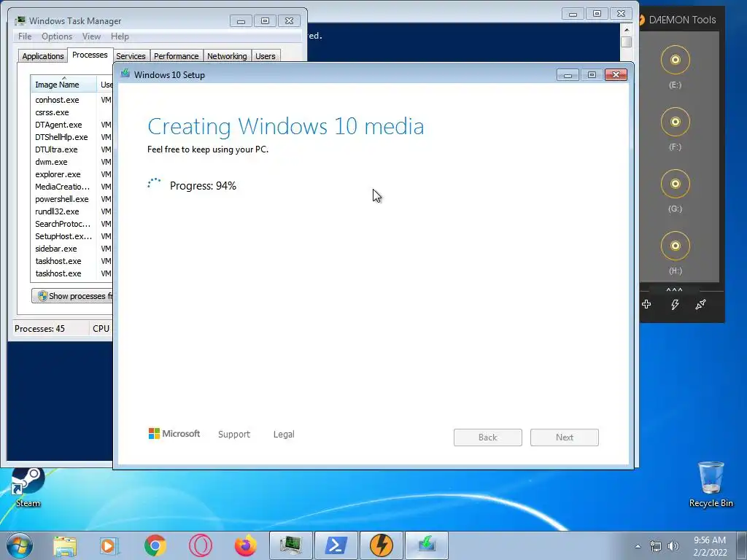Open File Explorer from the taskbar
Viewport: 747px width, 560px height.
[65, 546]
